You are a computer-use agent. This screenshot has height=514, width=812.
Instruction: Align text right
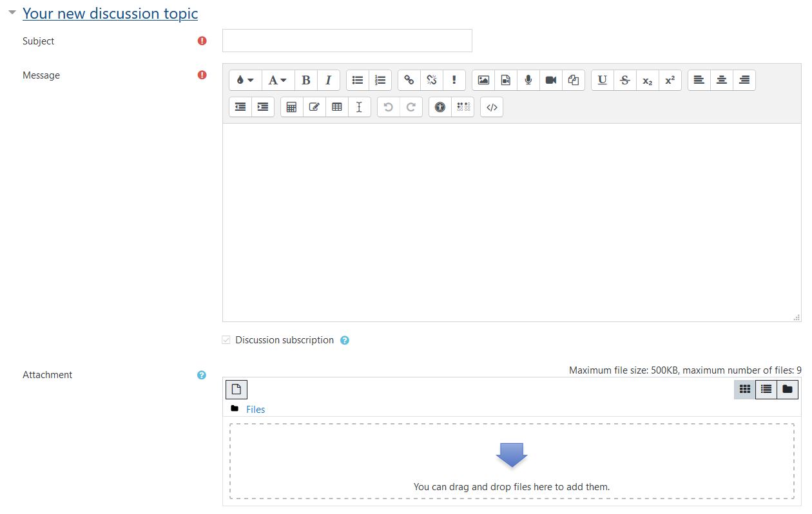pos(744,80)
